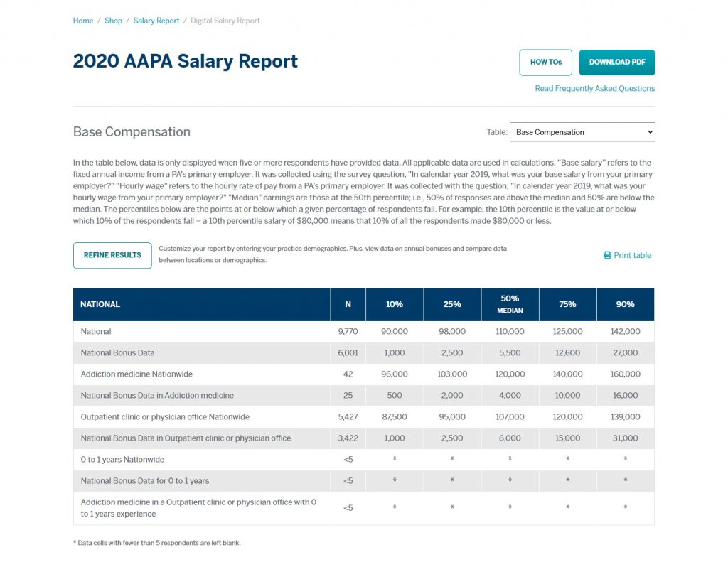Click Addiction medicine in a Outpatient clinic row label

click(199, 508)
